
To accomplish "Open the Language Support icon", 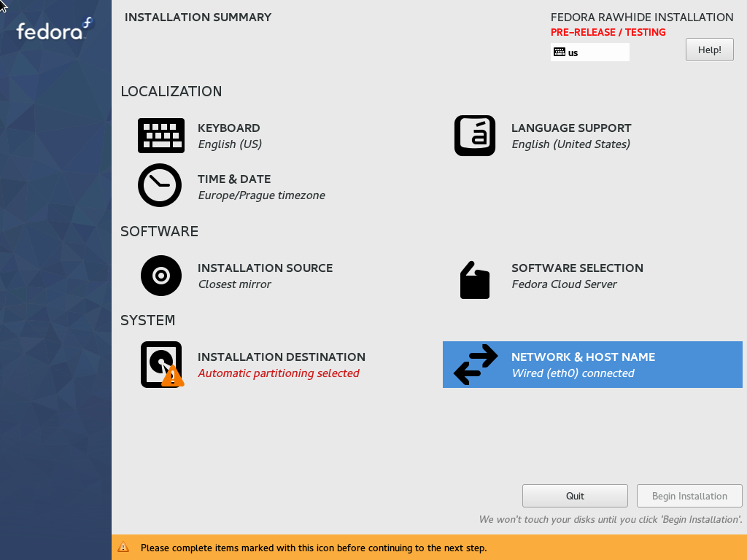I will (x=474, y=136).
